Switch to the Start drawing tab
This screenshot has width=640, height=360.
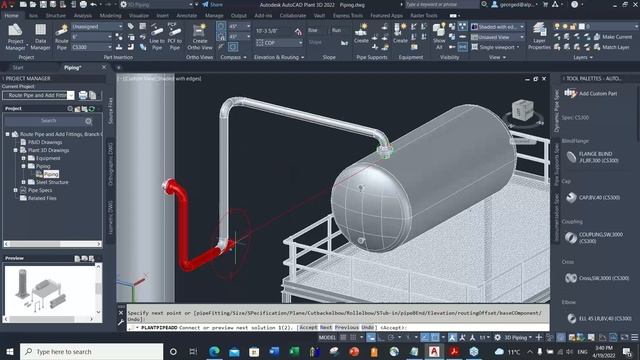[x=18, y=68]
